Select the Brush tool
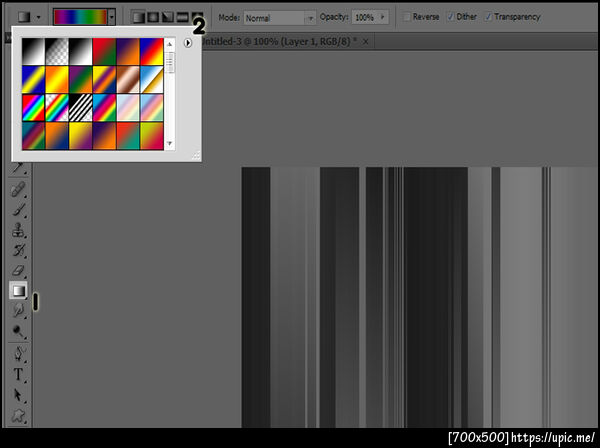 point(18,210)
